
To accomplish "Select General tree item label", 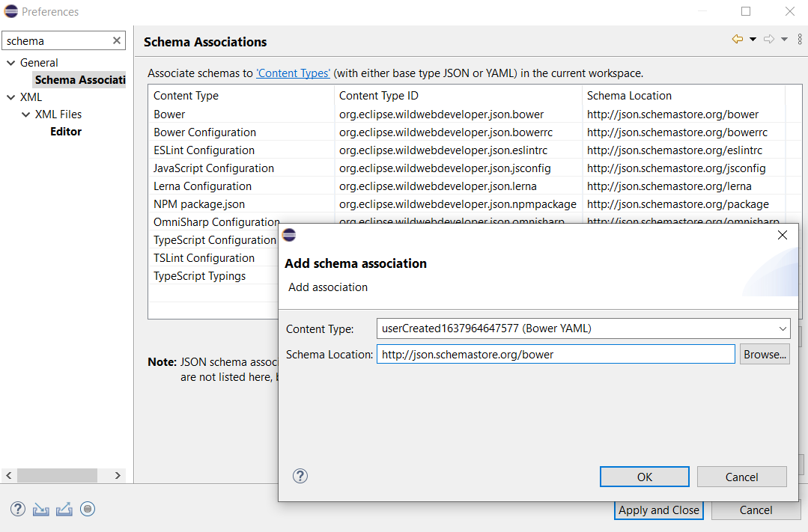I will pyautogui.click(x=39, y=63).
